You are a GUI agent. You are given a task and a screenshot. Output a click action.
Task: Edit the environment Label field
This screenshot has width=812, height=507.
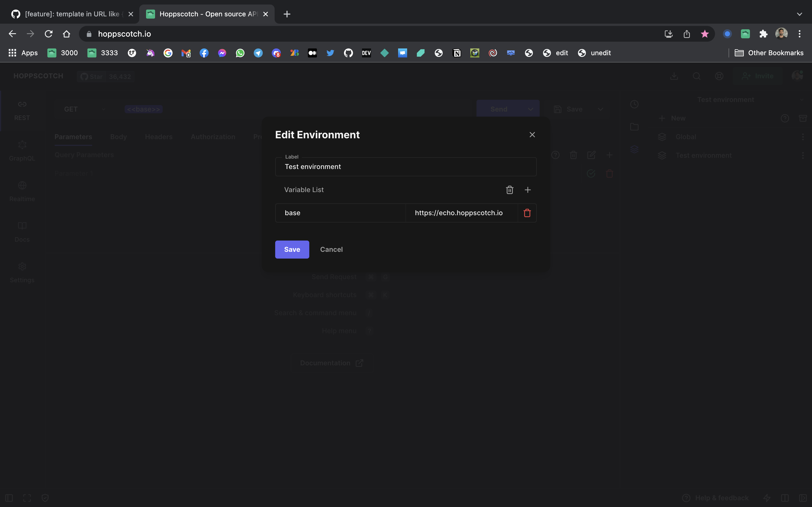[x=405, y=167]
